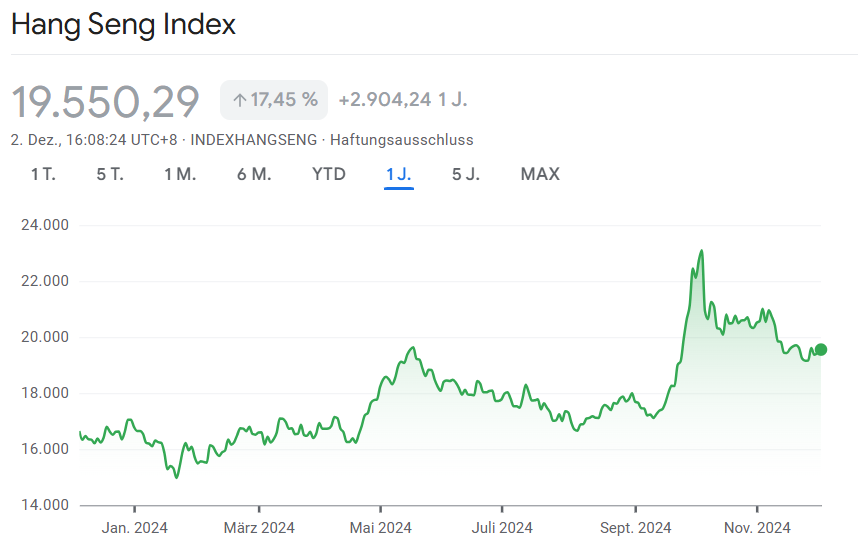
Task: Switch chart to 1 M. range
Action: [180, 174]
